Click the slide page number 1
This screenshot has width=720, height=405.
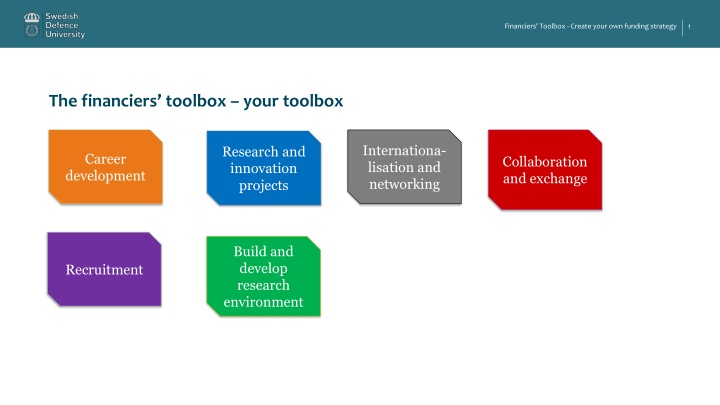coord(689,27)
